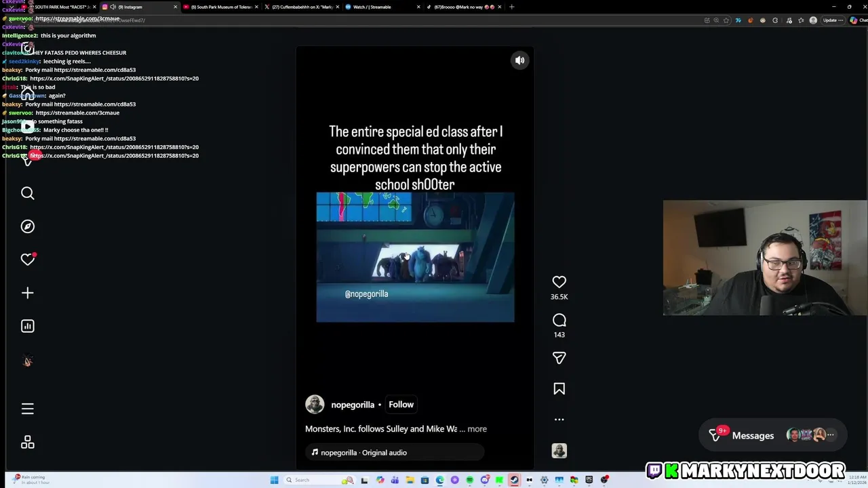Open nopegorilla's profile name link
868x488 pixels.
click(353, 405)
